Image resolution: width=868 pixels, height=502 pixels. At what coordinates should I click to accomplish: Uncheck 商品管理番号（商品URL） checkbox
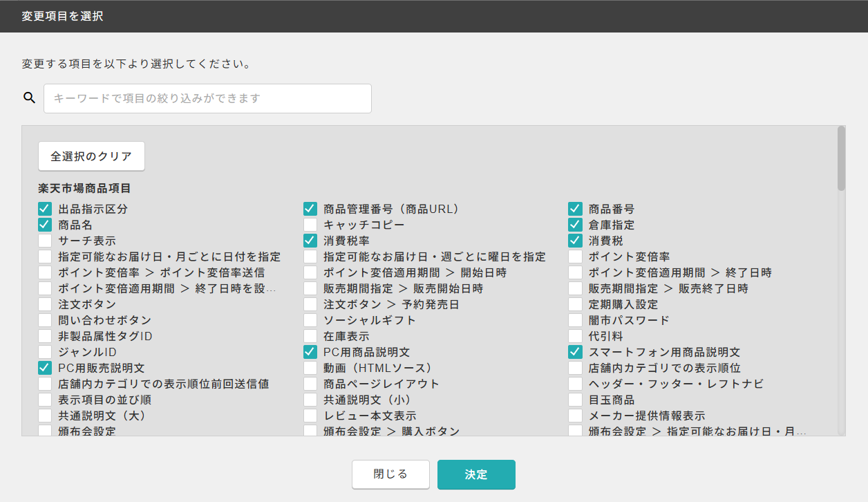click(310, 209)
